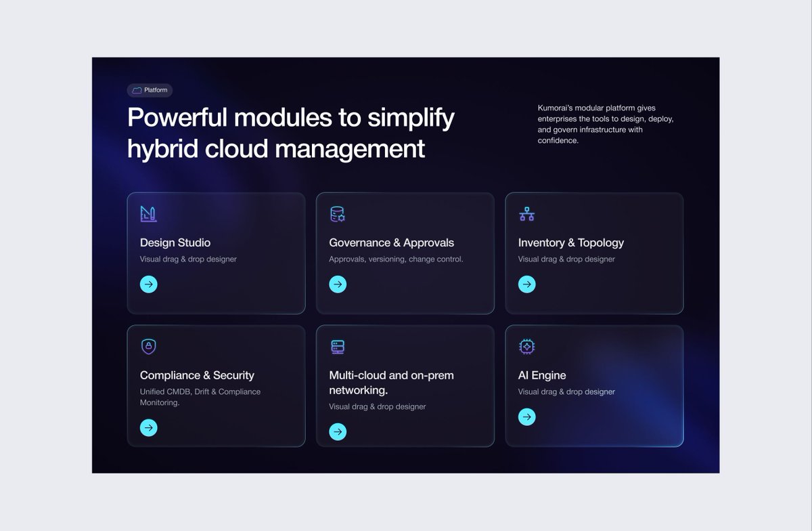Click the Governance & Approvals title
Screen dimensions: 812x531
point(392,242)
